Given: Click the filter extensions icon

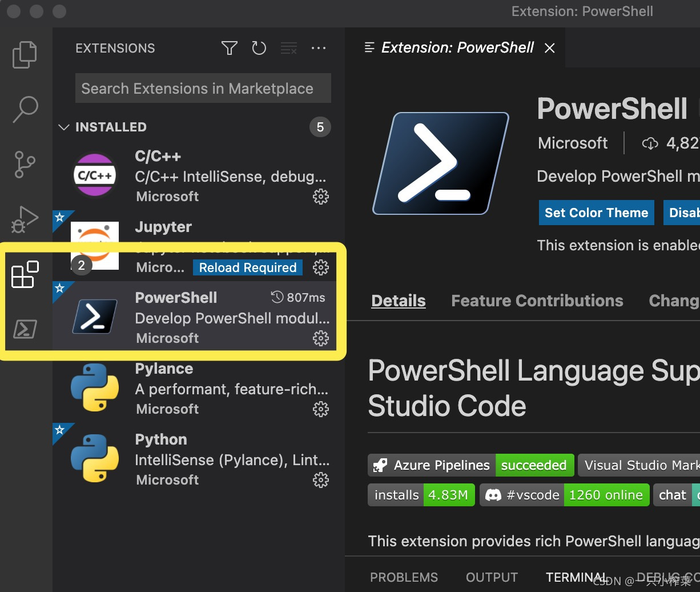Looking at the screenshot, I should [x=229, y=48].
